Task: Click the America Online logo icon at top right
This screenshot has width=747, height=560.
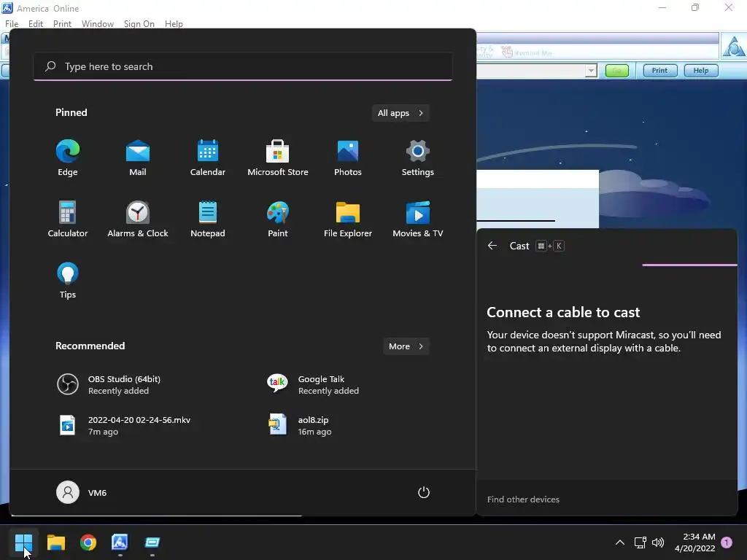Action: (734, 47)
